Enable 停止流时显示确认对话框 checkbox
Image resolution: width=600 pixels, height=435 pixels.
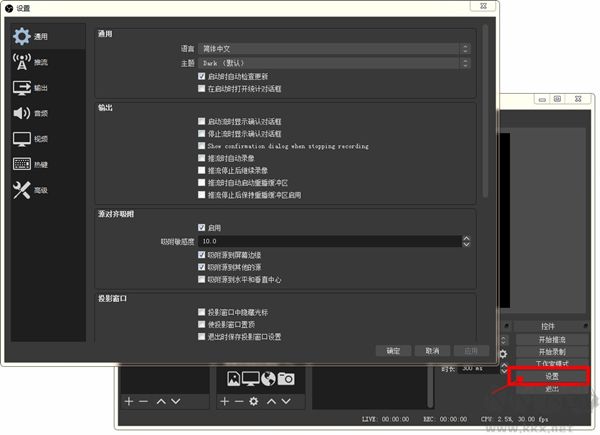202,134
